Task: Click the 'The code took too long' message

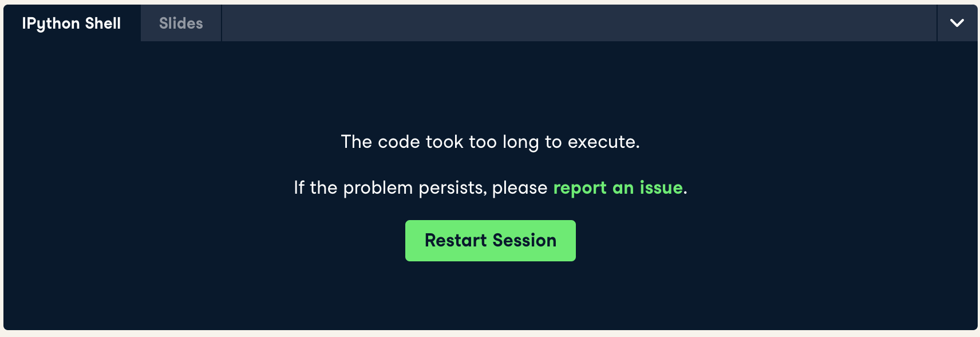Action: pos(491,142)
